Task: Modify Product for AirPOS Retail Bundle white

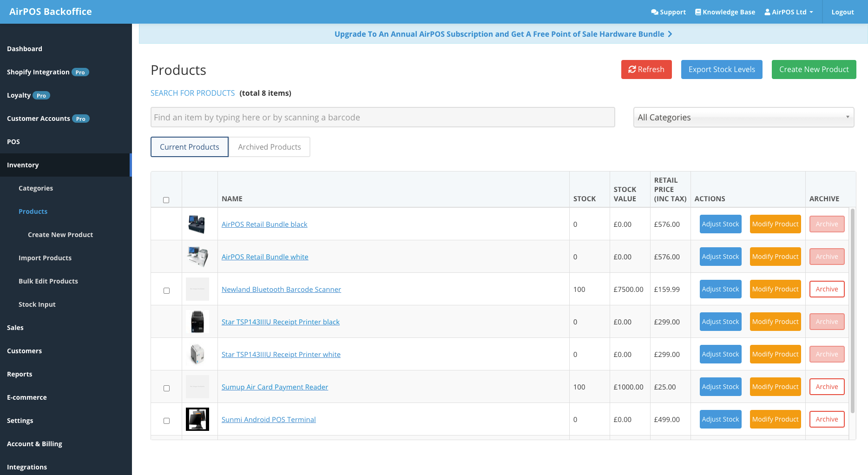Action: [775, 257]
